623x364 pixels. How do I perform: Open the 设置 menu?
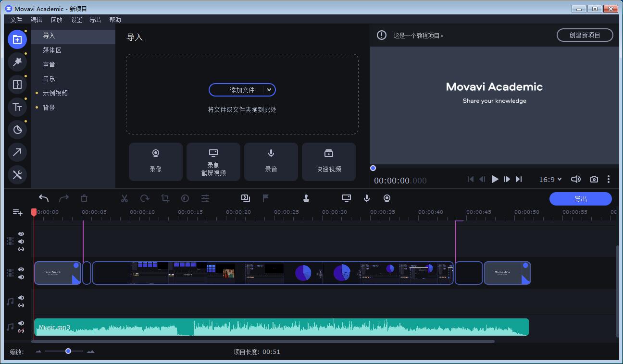[x=76, y=20]
